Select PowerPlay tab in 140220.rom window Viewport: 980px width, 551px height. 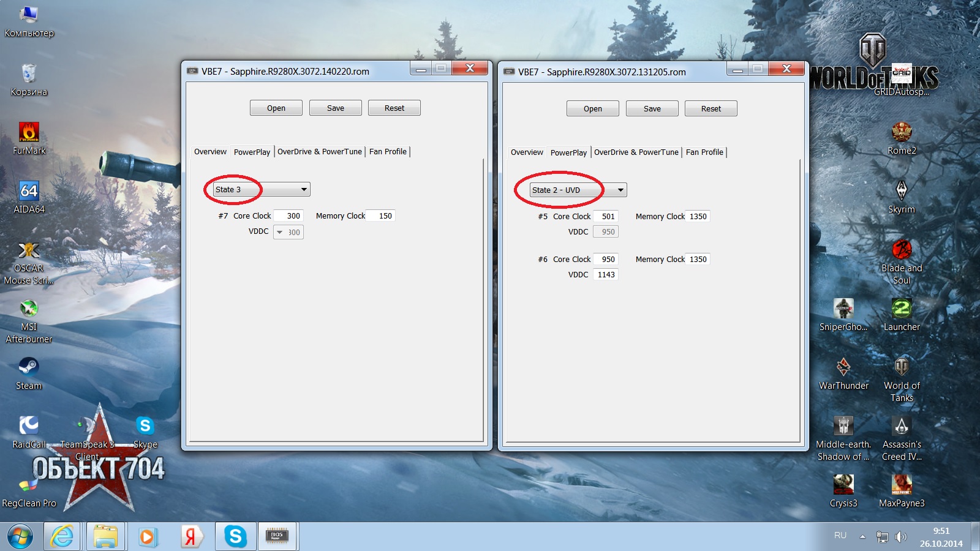(252, 152)
